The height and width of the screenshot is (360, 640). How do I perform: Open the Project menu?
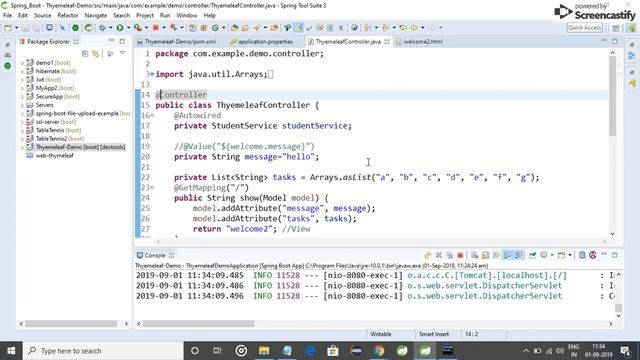click(144, 15)
